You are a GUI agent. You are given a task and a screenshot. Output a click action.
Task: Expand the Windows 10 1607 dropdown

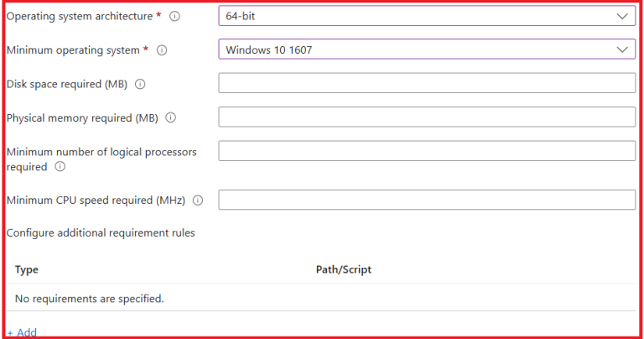(x=426, y=50)
